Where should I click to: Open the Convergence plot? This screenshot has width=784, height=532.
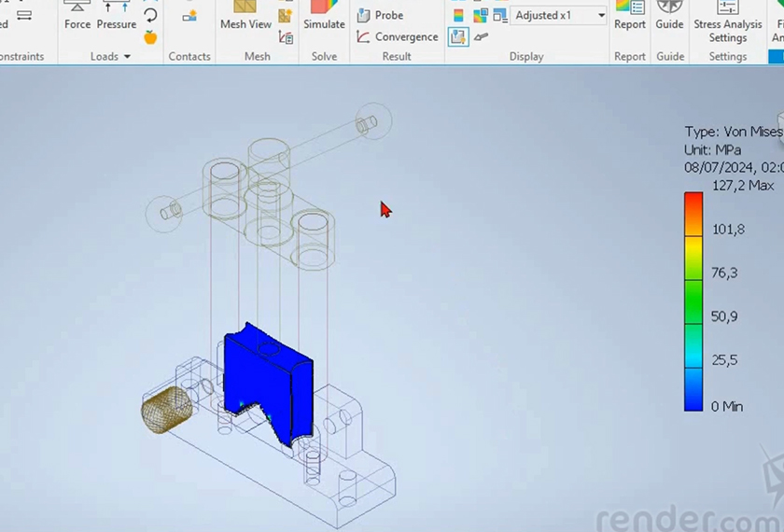(398, 36)
